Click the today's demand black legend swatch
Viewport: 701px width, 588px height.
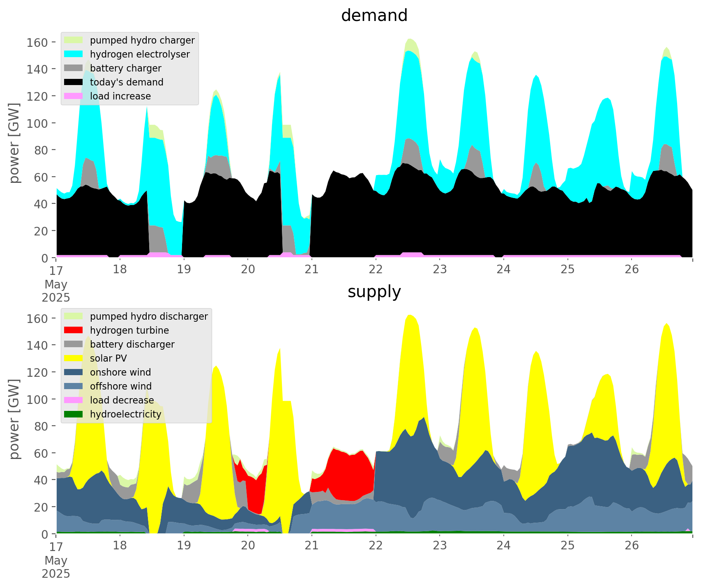click(74, 82)
